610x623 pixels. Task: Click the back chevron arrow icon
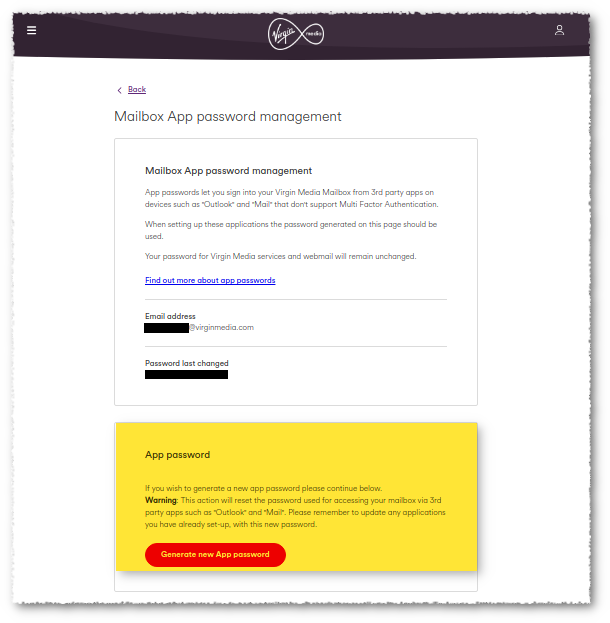coord(119,90)
